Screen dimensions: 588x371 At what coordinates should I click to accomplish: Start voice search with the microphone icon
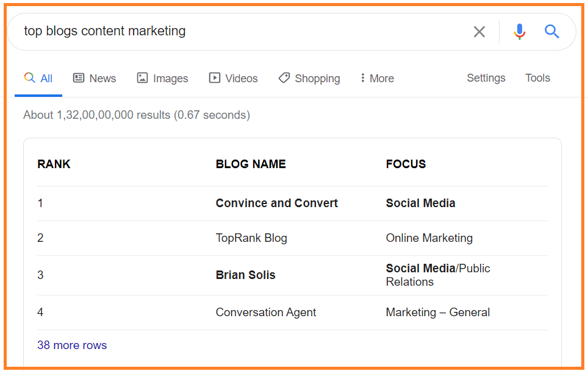pyautogui.click(x=519, y=32)
